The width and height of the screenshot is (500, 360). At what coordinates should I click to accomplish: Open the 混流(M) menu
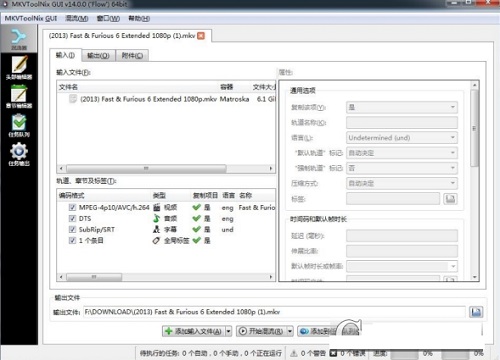point(77,18)
